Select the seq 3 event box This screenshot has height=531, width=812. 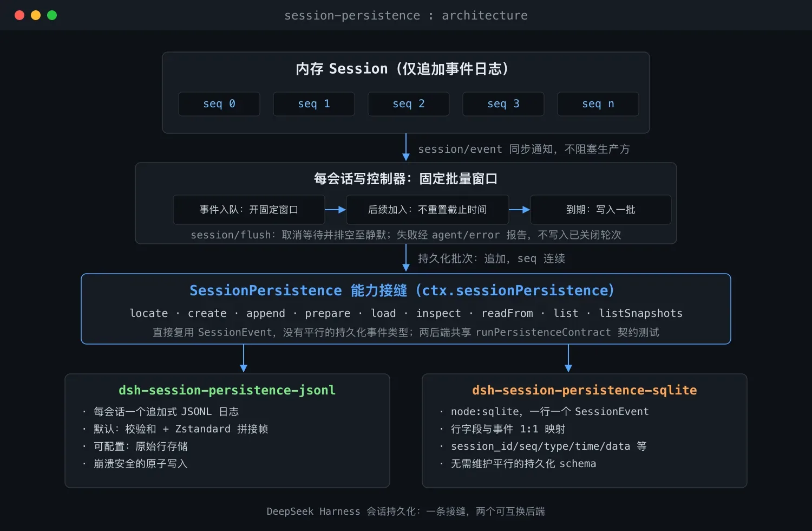pos(503,104)
